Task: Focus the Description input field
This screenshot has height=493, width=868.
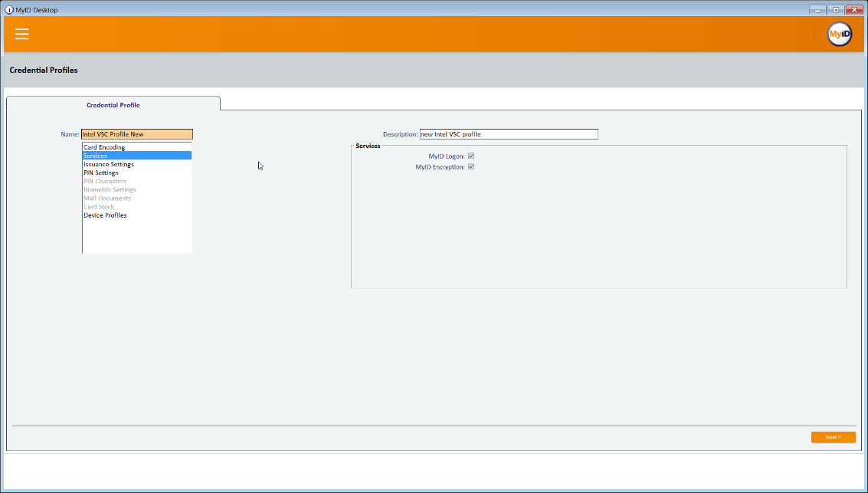Action: point(509,134)
